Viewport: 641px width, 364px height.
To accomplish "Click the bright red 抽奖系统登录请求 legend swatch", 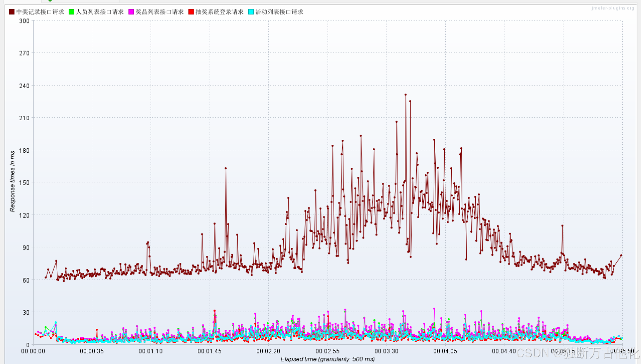I will [191, 12].
